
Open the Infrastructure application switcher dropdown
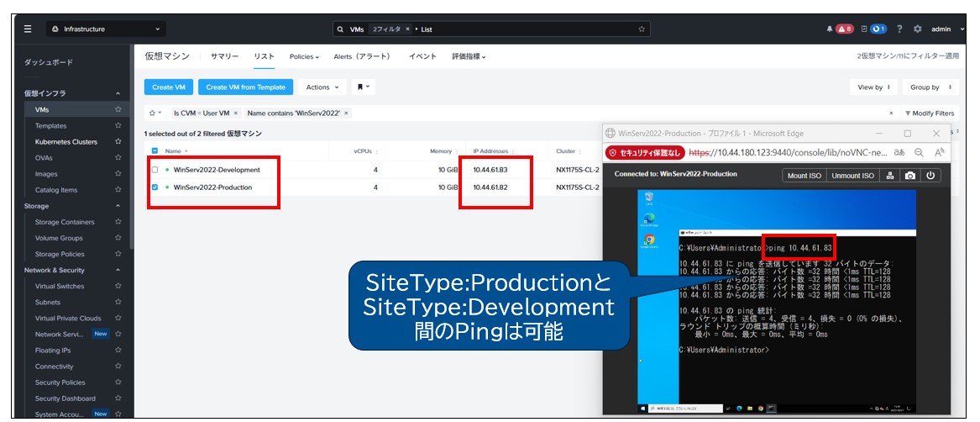click(107, 29)
